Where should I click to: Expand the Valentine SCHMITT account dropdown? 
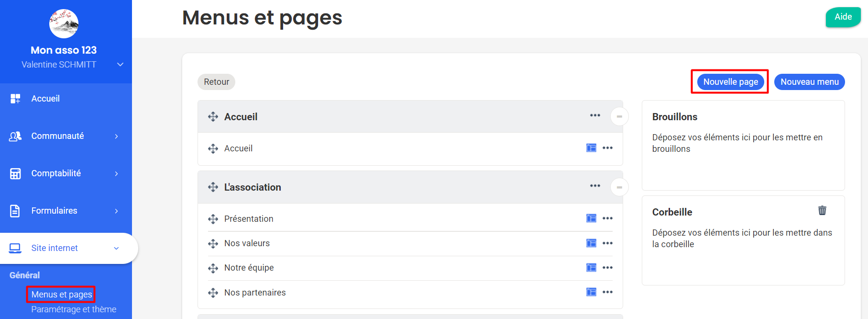coord(120,65)
